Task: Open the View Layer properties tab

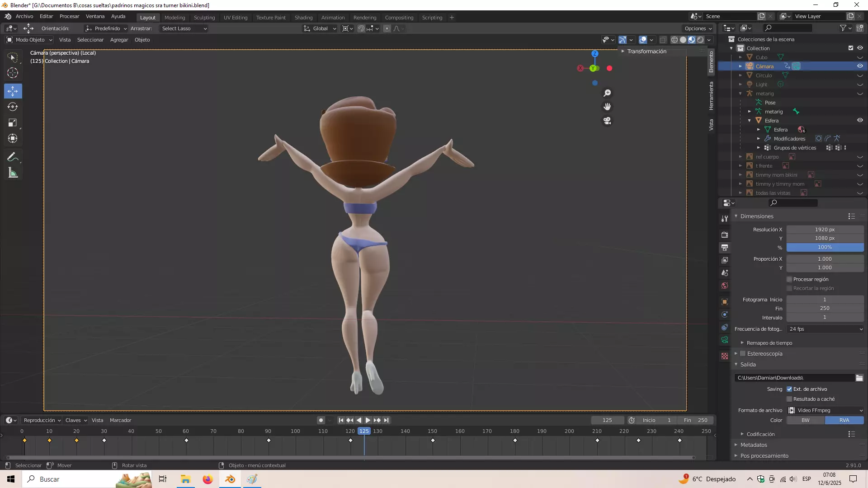Action: [x=725, y=260]
